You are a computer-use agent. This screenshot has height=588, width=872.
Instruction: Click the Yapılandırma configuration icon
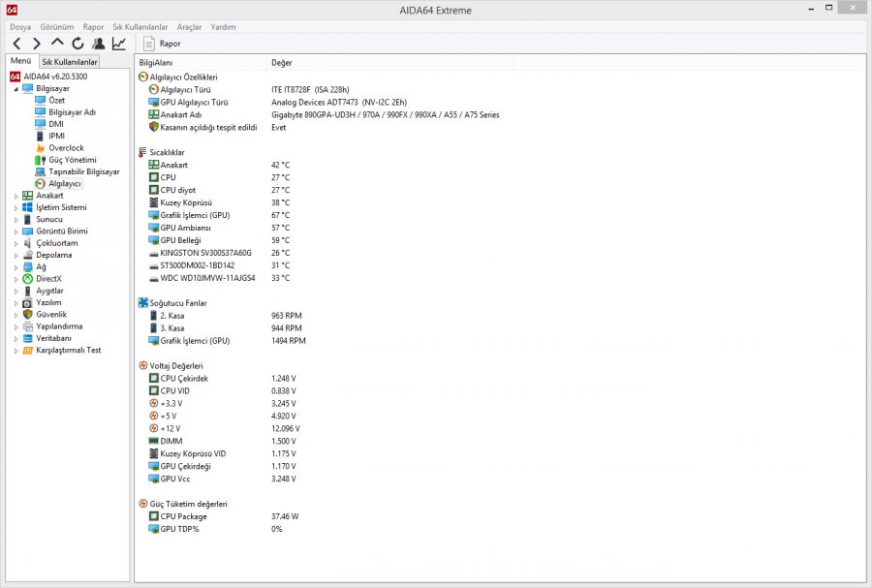point(28,326)
